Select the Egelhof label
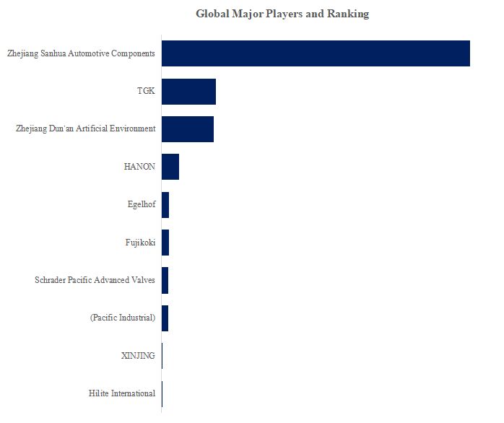Image resolution: width=504 pixels, height=423 pixels. [x=142, y=204]
